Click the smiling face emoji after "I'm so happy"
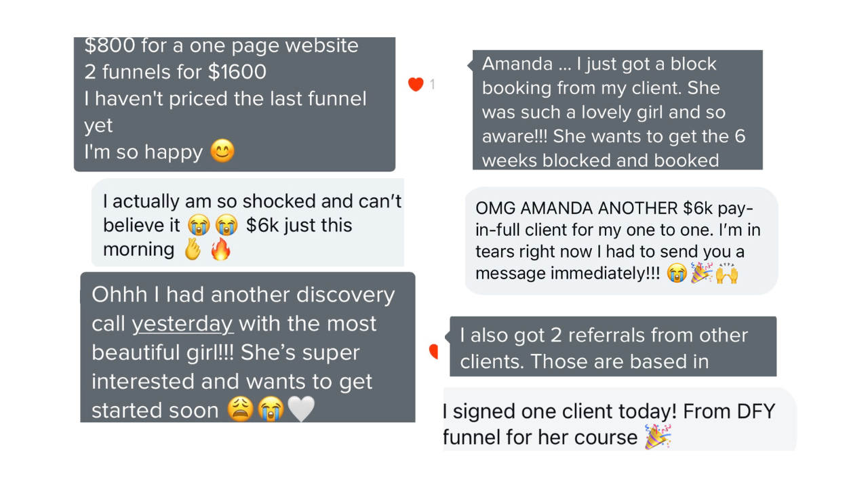 [x=222, y=150]
